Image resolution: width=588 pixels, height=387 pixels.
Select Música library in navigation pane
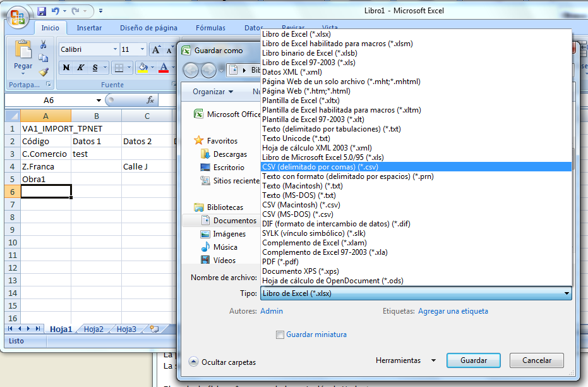point(219,247)
